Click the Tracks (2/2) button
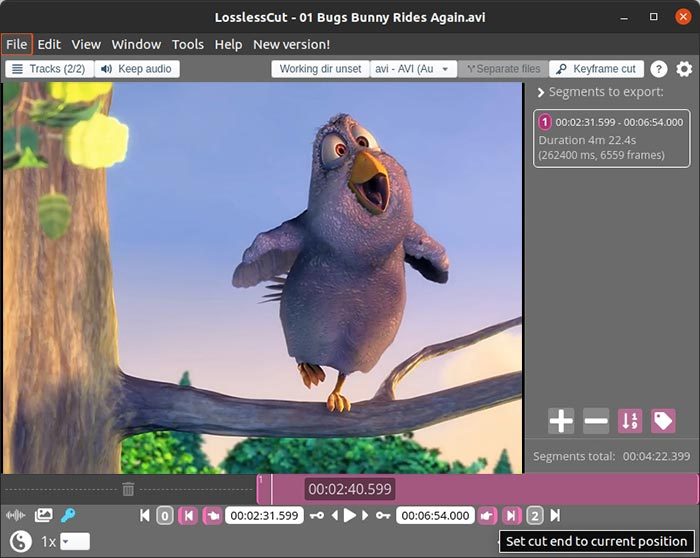700x558 pixels. click(49, 69)
